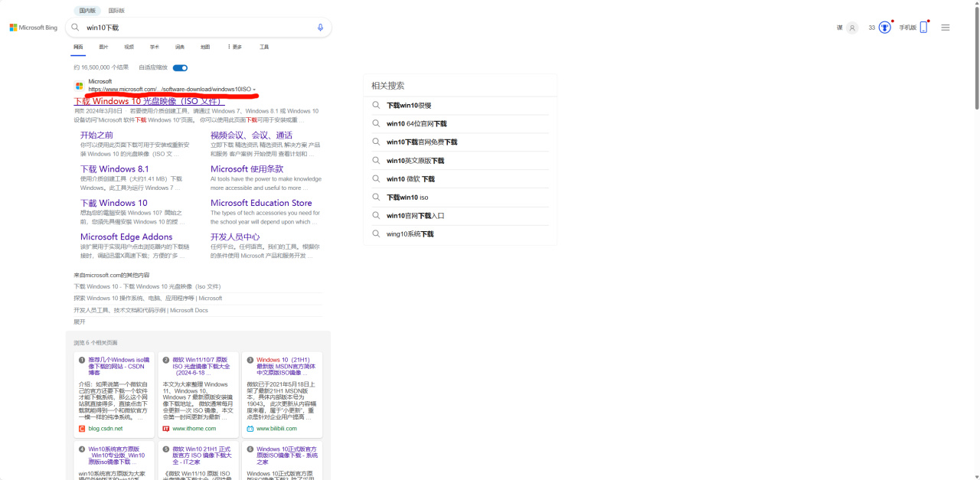Select the 网页 results tab

pyautogui.click(x=78, y=47)
